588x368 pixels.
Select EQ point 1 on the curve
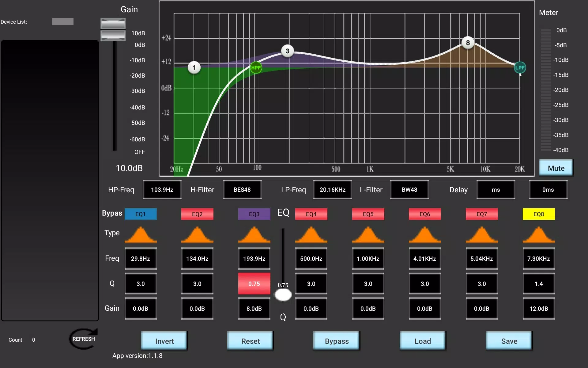194,67
